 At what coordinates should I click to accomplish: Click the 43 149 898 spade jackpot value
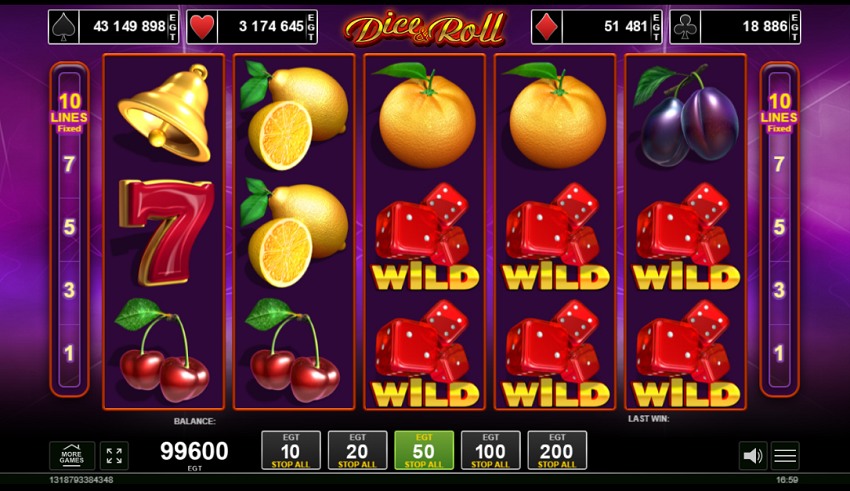(129, 26)
